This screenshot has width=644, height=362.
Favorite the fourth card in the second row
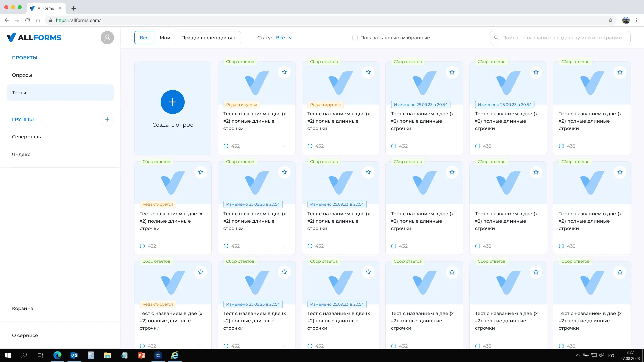[452, 172]
